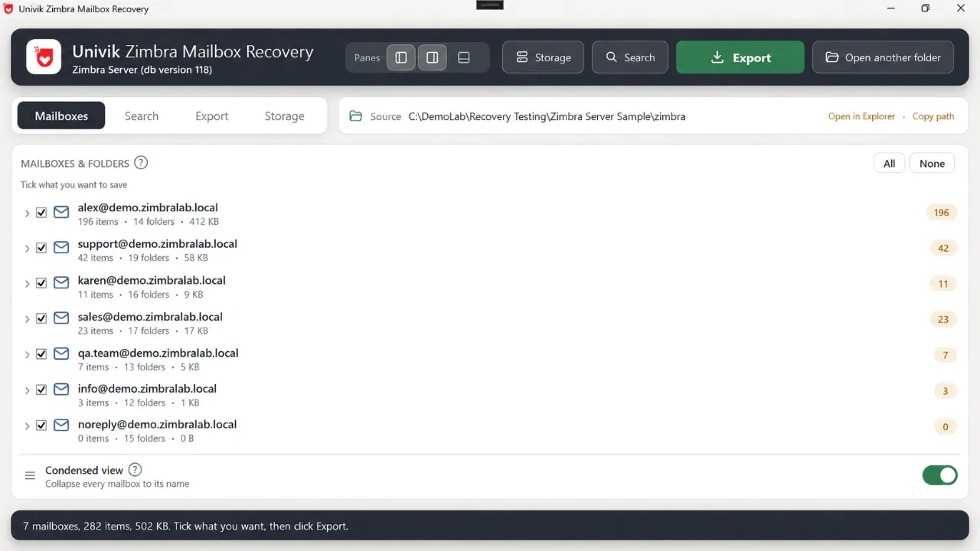Click the 196 count badge for alex

point(942,213)
